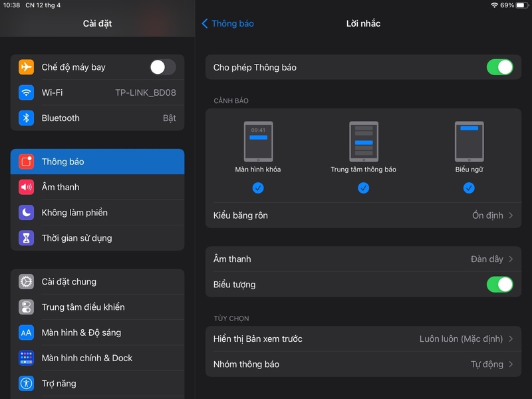The width and height of the screenshot is (532, 399).
Task: Tap the Đàn dây sound value
Action: [x=487, y=259]
